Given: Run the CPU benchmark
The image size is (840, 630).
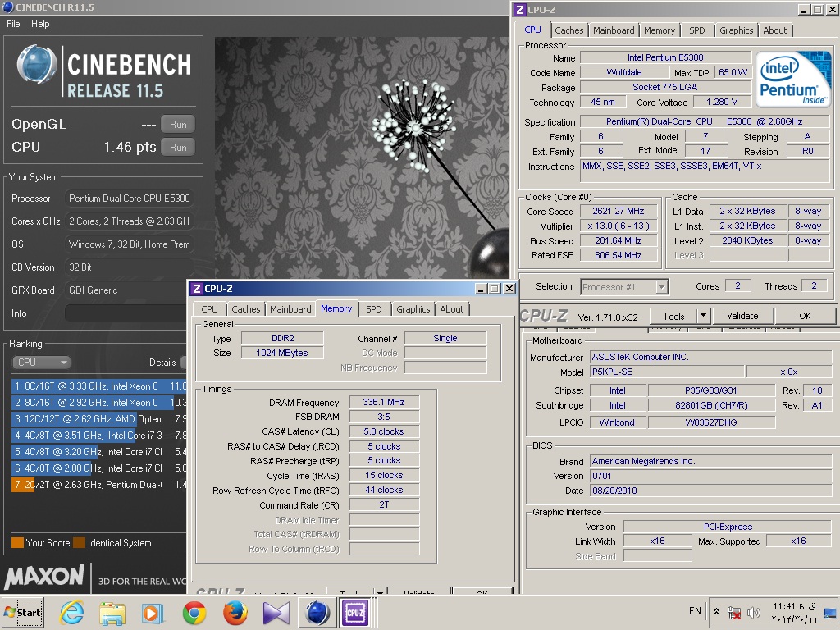Looking at the screenshot, I should coord(178,148).
